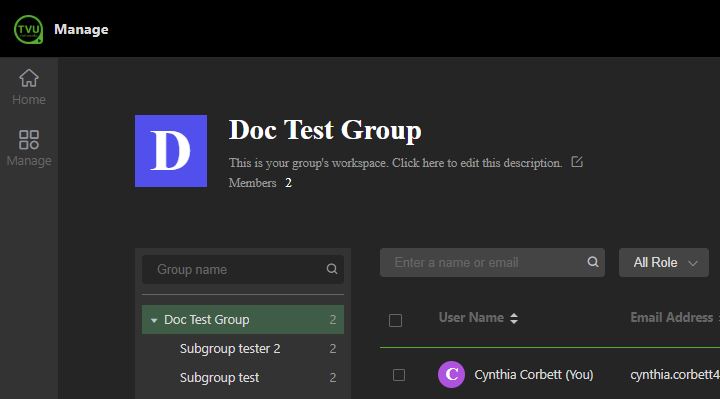This screenshot has width=720, height=399.
Task: Open the Manage sidebar item
Action: point(28,148)
